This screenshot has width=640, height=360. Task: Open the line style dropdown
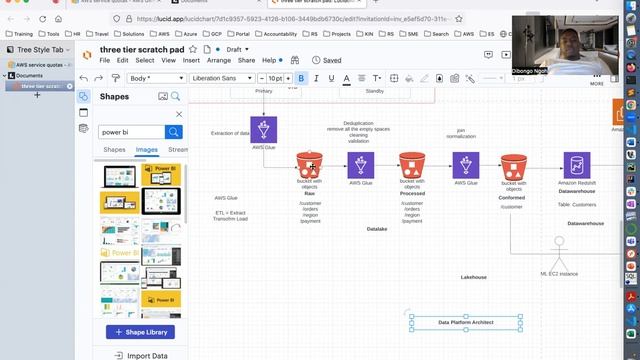493,78
